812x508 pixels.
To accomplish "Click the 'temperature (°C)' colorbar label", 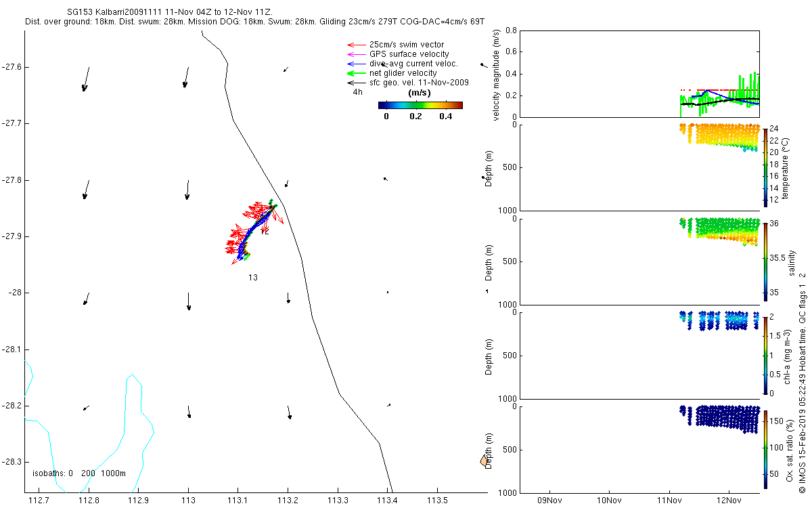I will 786,167.
